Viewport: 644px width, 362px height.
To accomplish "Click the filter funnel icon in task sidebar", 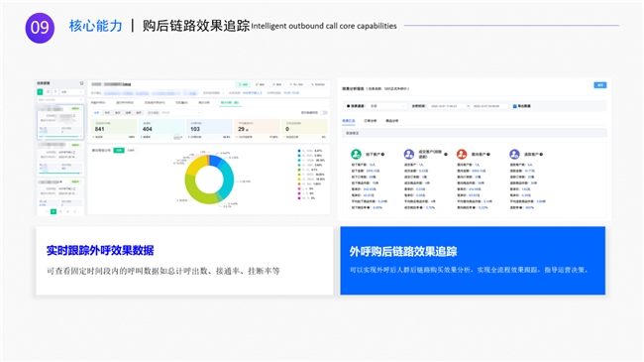I will pyautogui.click(x=55, y=91).
